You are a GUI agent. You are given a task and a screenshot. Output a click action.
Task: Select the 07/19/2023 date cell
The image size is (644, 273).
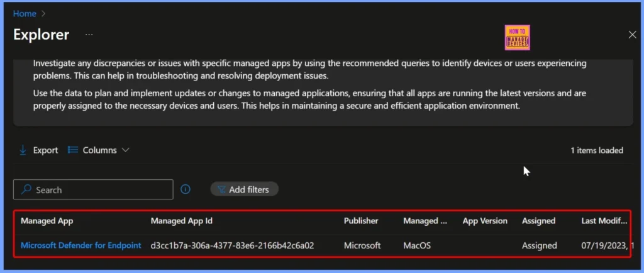(608, 245)
